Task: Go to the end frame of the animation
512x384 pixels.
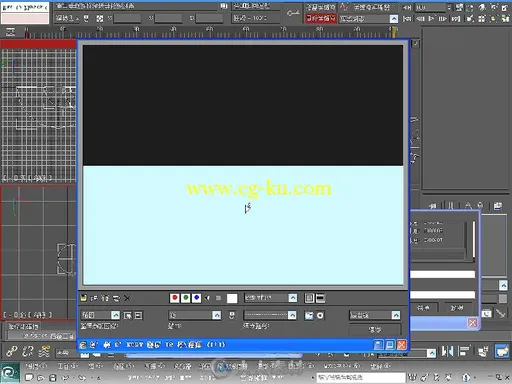Action: [x=455, y=19]
